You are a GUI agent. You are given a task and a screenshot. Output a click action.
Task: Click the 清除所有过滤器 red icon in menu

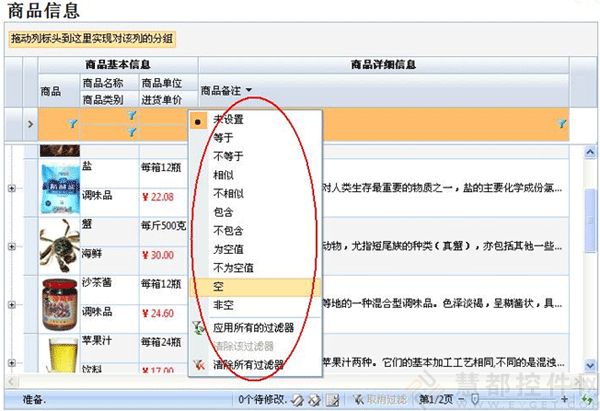click(x=200, y=364)
